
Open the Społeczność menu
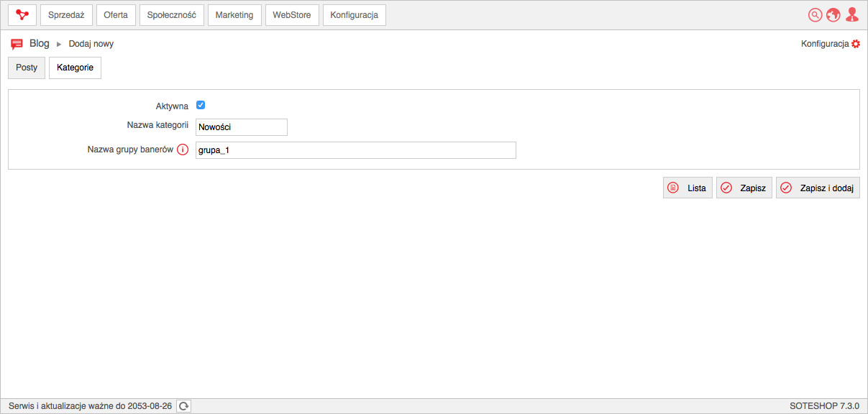click(x=172, y=15)
